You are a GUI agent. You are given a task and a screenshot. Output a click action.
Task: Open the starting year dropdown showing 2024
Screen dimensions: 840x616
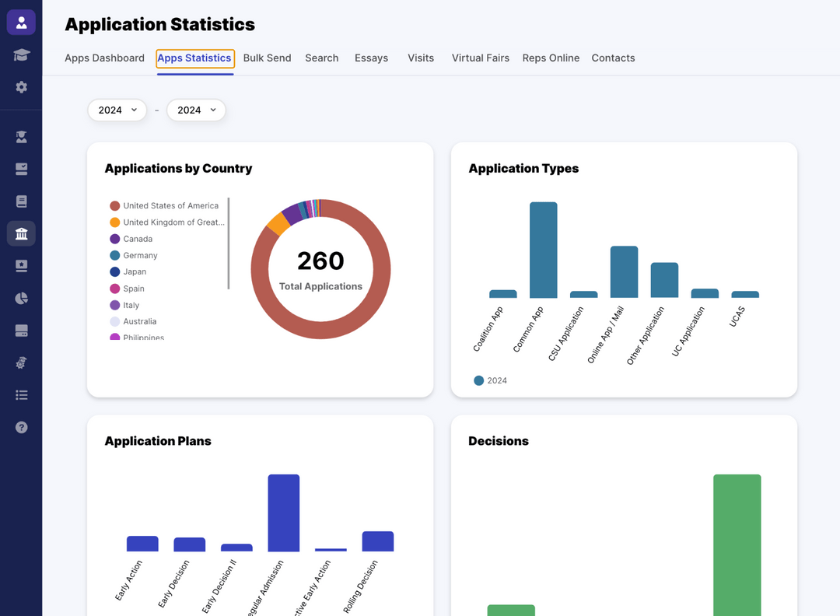117,110
